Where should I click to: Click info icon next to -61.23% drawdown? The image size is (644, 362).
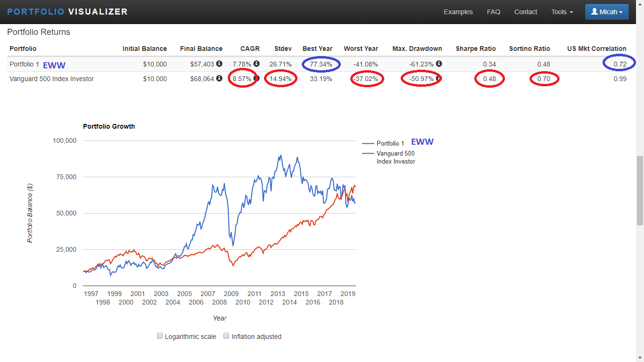tap(439, 64)
